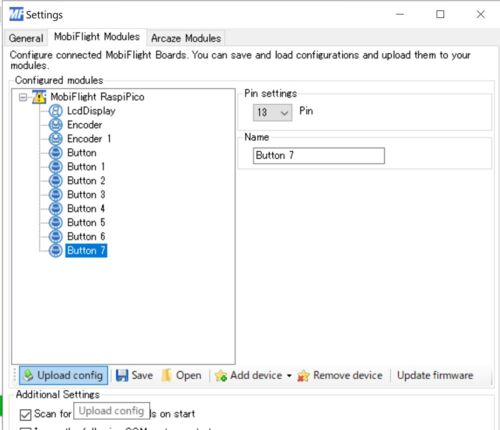The image size is (500, 430).
Task: Select Button 3 in the tree
Action: [x=86, y=195]
